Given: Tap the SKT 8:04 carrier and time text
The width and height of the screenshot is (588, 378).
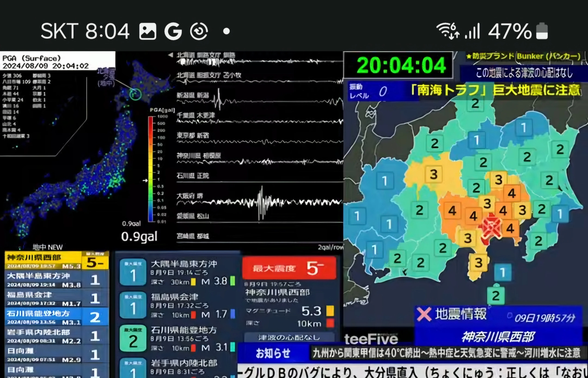Looking at the screenshot, I should [85, 31].
